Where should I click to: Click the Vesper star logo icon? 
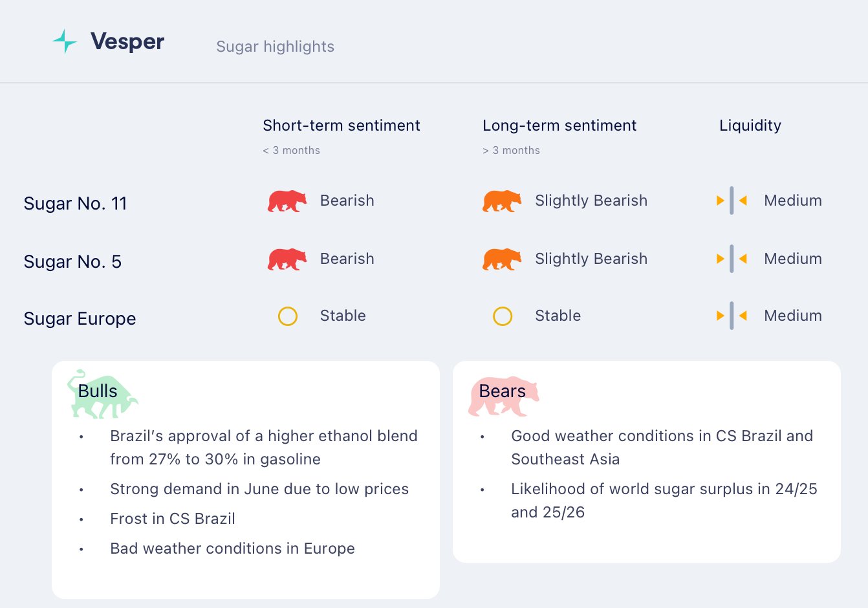65,41
